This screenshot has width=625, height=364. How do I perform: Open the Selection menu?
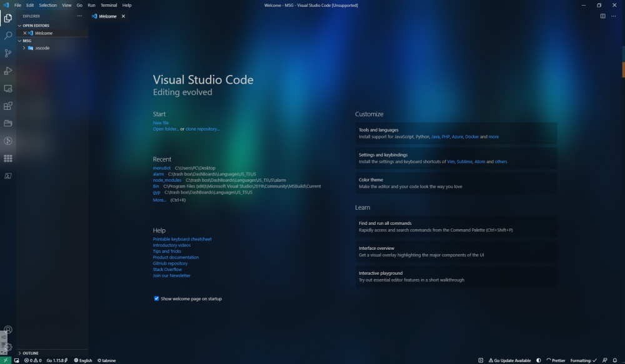[48, 5]
